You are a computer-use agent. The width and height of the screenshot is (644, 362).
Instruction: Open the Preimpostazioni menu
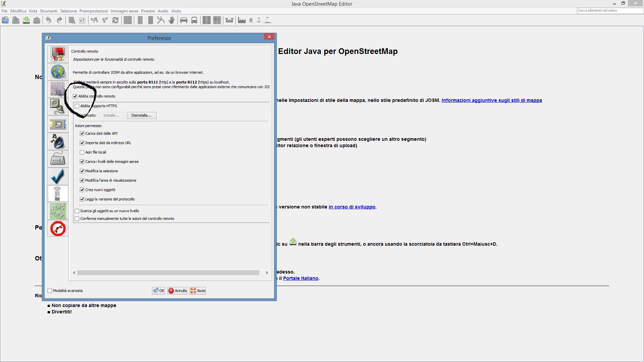(x=94, y=11)
